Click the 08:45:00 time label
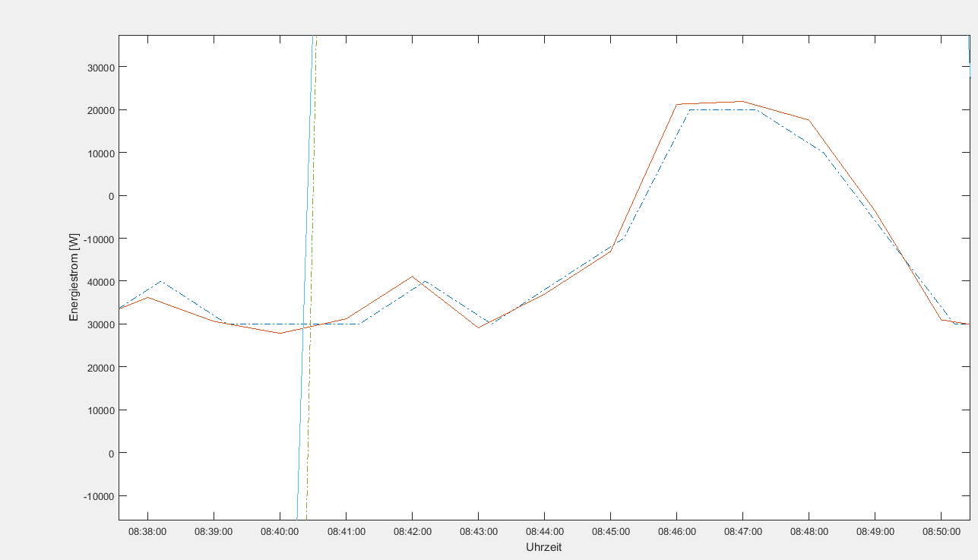Image resolution: width=978 pixels, height=560 pixels. [x=610, y=533]
